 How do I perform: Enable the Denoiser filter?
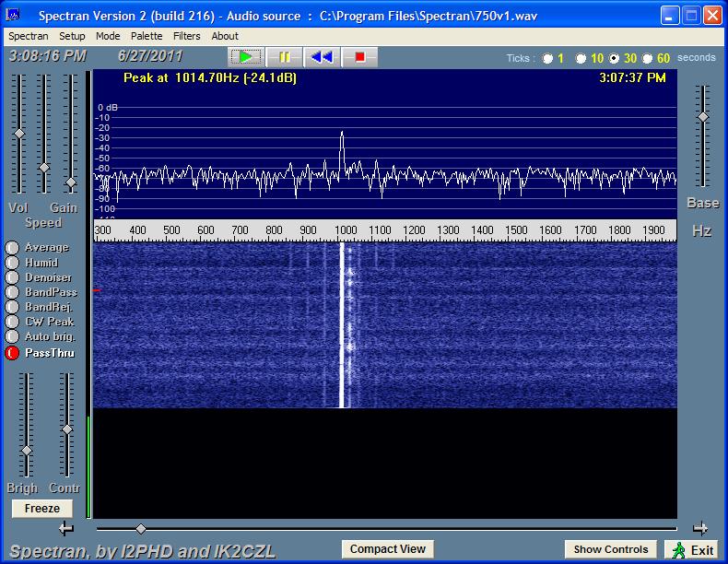pyautogui.click(x=12, y=277)
